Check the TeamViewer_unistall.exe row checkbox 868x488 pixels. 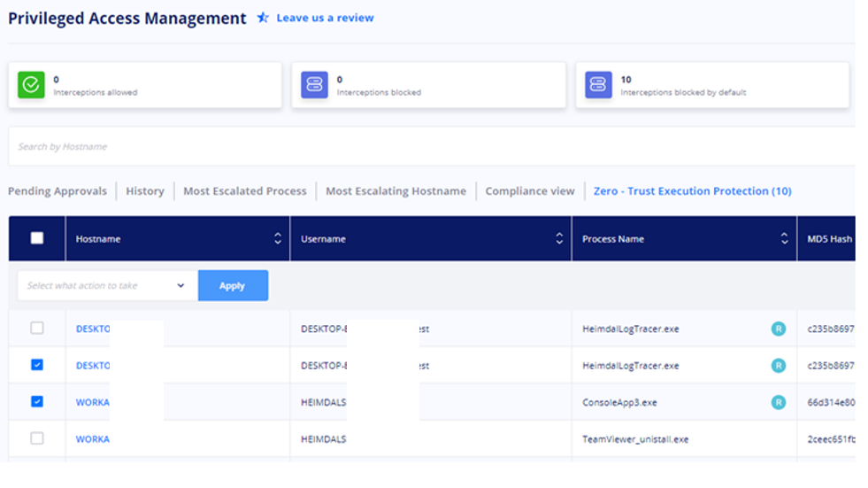pyautogui.click(x=37, y=438)
